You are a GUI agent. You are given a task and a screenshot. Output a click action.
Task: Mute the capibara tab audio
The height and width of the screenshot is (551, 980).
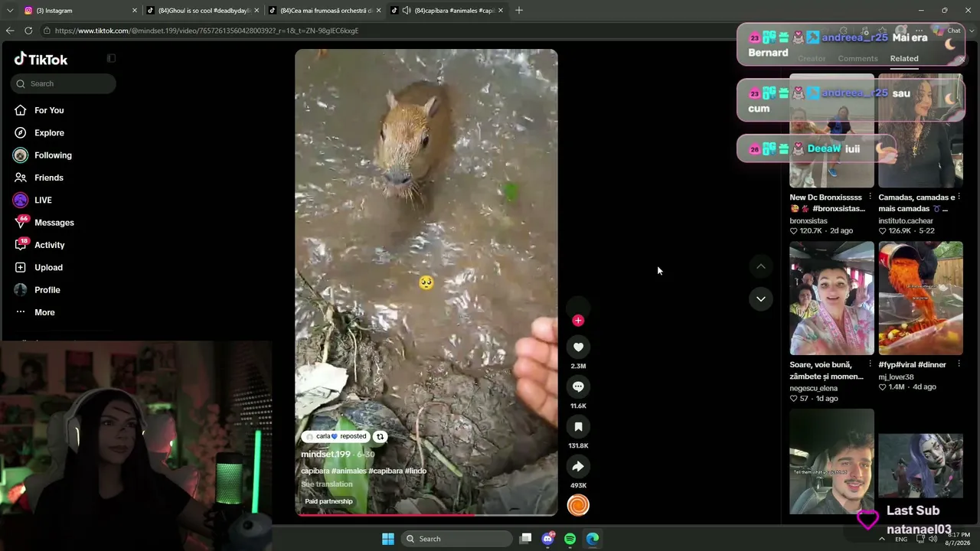point(407,11)
